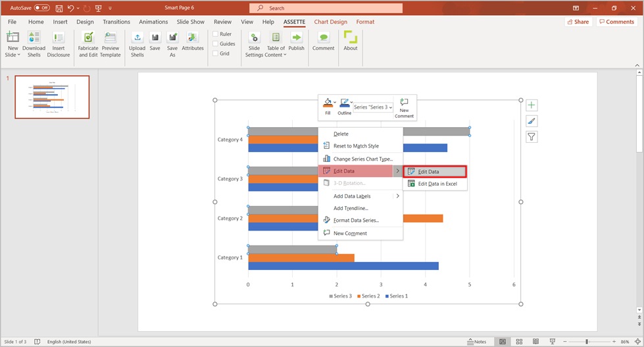Open the Attributes tool
Screen dimensions: 644x347
192,37
